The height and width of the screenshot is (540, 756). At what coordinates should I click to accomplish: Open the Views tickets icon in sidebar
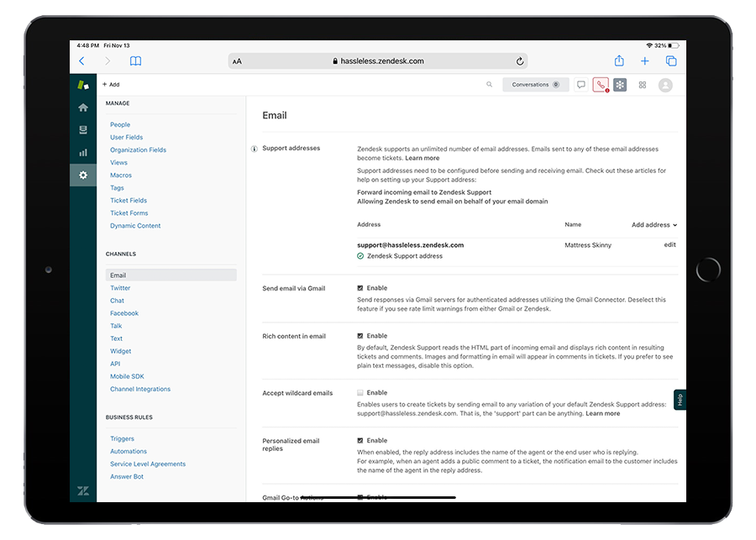click(83, 130)
